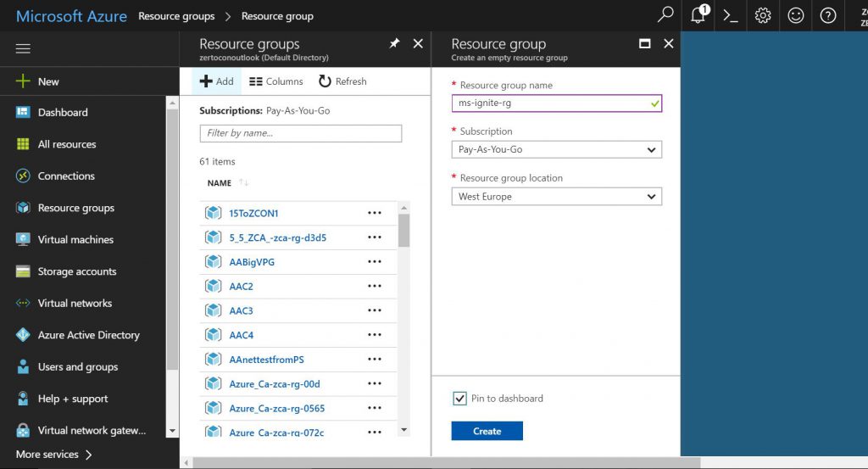Click the green plus New icon
This screenshot has height=469, width=868.
[23, 81]
